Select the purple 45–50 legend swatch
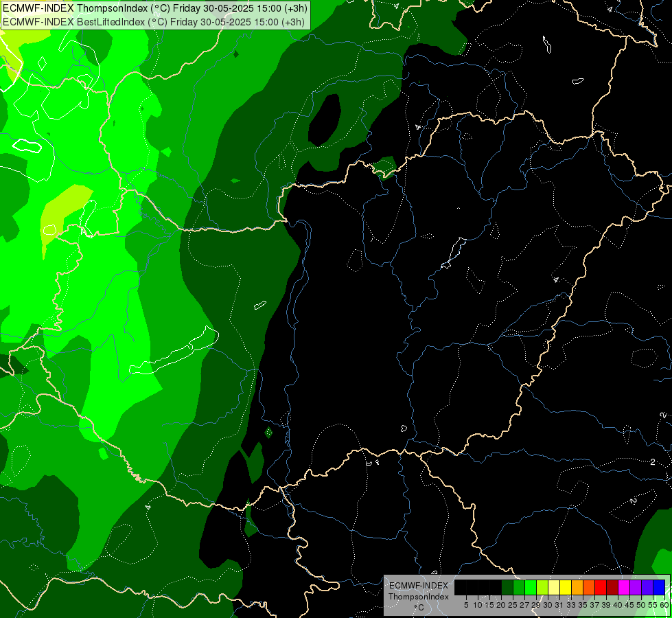 click(x=636, y=588)
